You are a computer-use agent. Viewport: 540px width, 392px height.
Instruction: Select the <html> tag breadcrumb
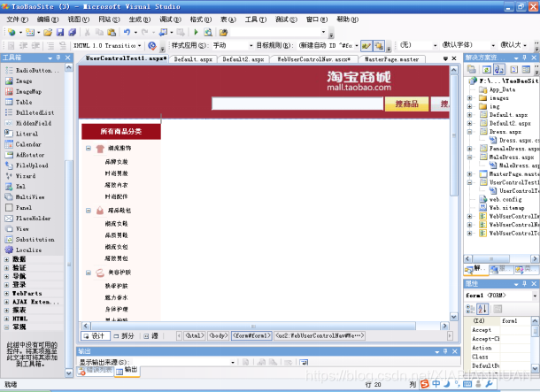(x=195, y=335)
